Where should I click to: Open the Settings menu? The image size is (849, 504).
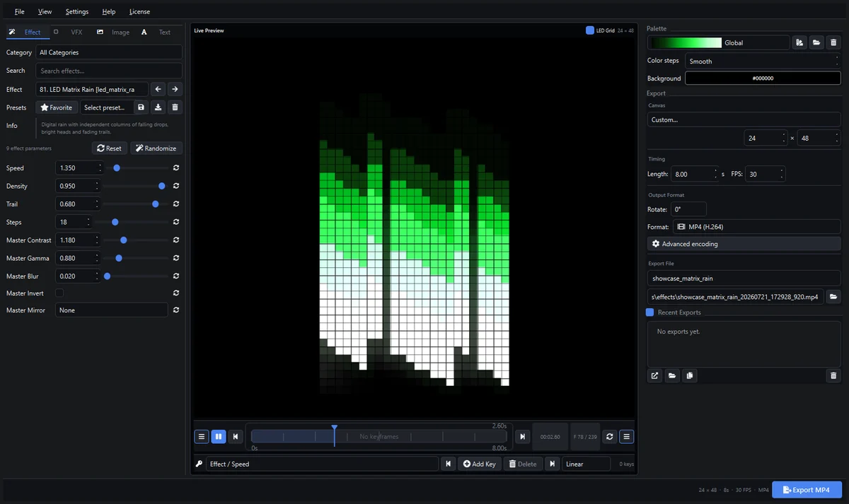(77, 11)
